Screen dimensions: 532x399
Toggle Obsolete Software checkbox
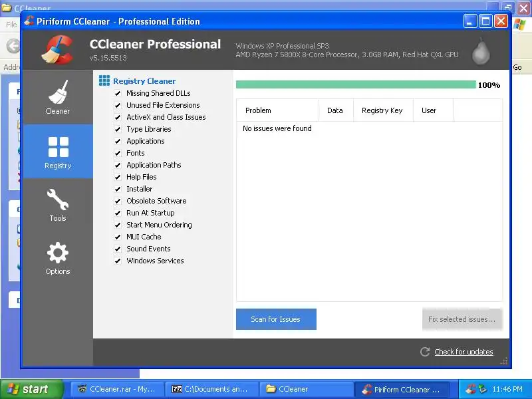pyautogui.click(x=118, y=201)
